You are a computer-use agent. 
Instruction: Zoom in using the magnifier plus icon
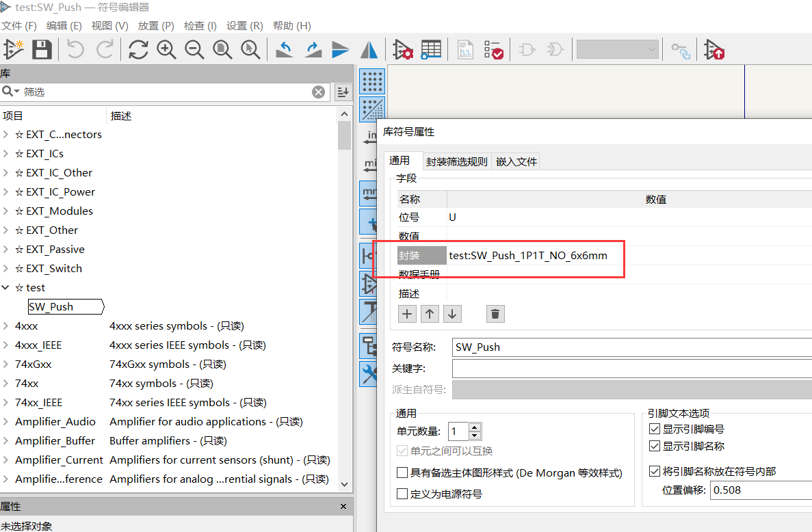pos(166,49)
